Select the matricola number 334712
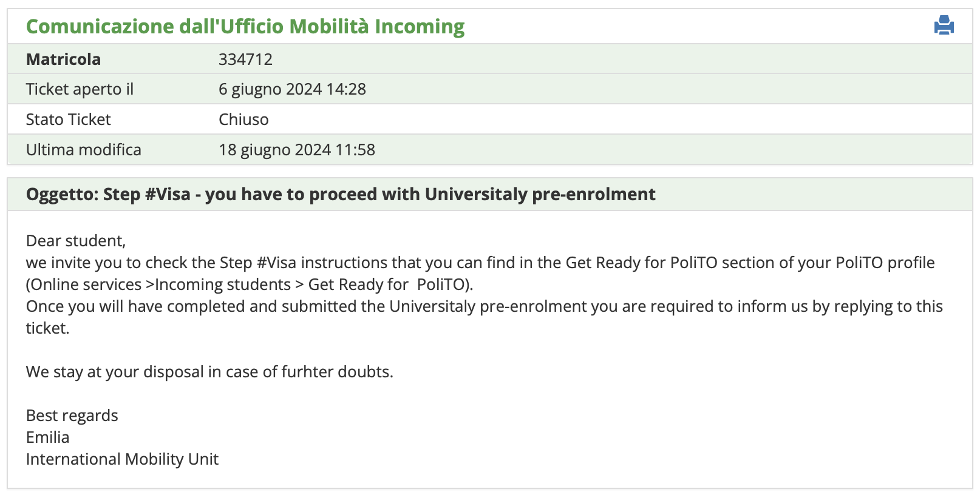 point(245,59)
